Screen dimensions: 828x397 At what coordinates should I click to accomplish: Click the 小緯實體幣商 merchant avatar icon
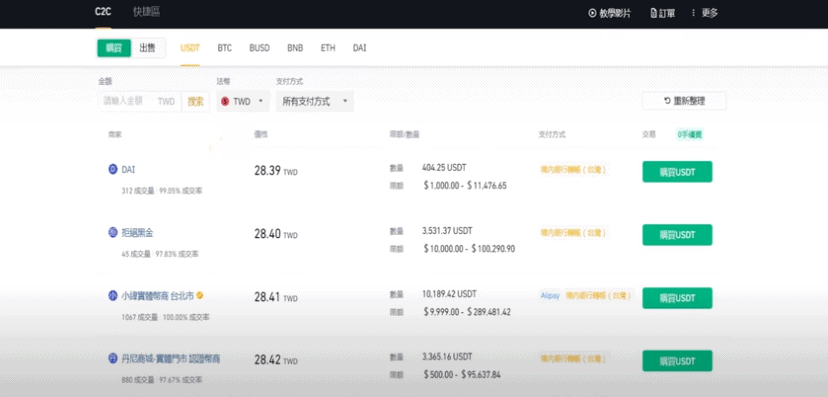coord(112,296)
